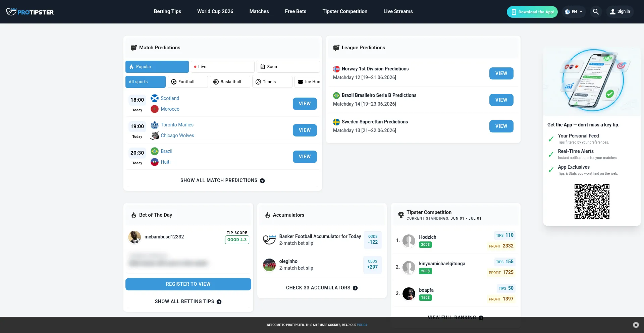Image resolution: width=644 pixels, height=333 pixels.
Task: Dismiss the cookie notice with X
Action: coord(636,325)
